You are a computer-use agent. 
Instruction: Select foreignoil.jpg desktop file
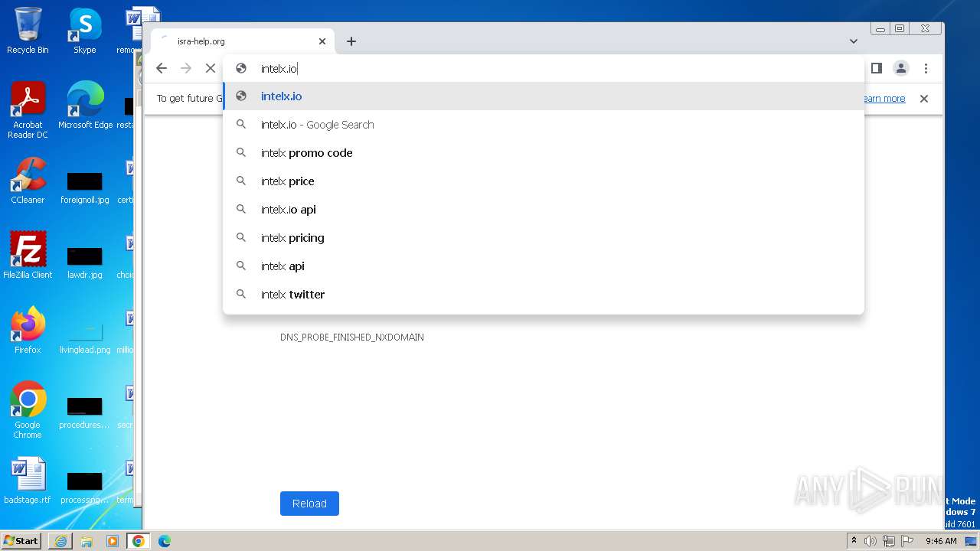point(85,188)
